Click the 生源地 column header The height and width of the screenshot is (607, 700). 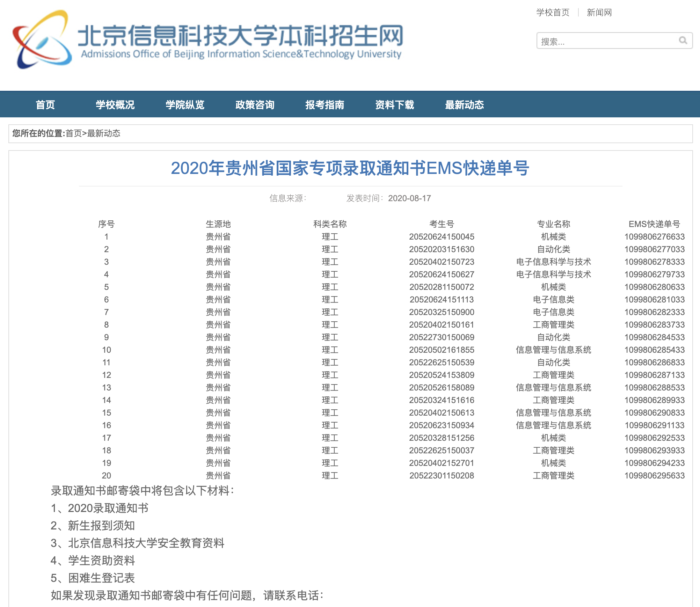[x=218, y=224]
